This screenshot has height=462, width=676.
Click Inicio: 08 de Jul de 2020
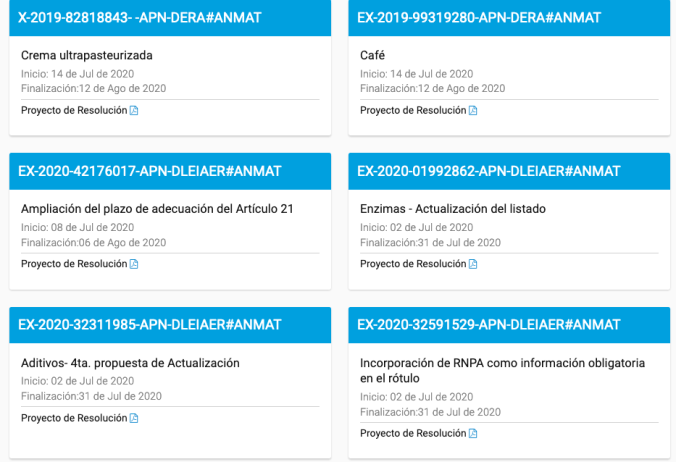(78, 228)
